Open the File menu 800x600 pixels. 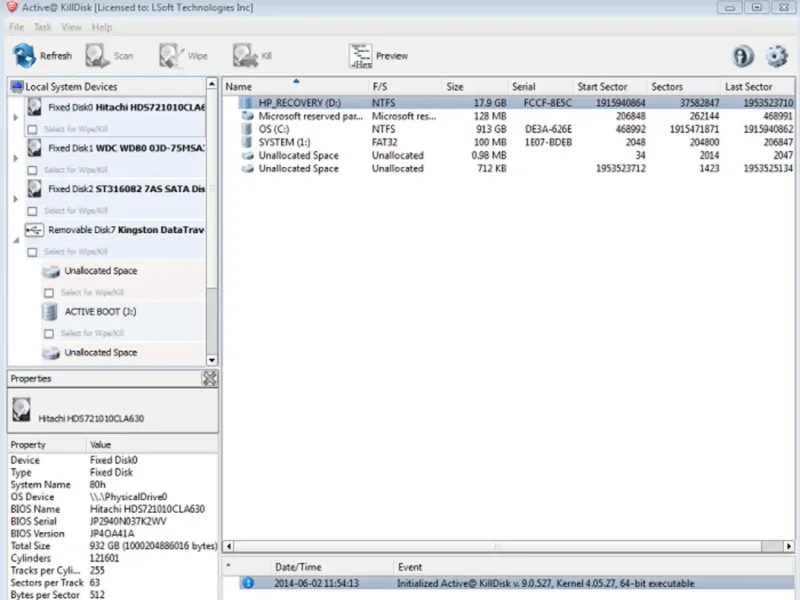coord(16,27)
